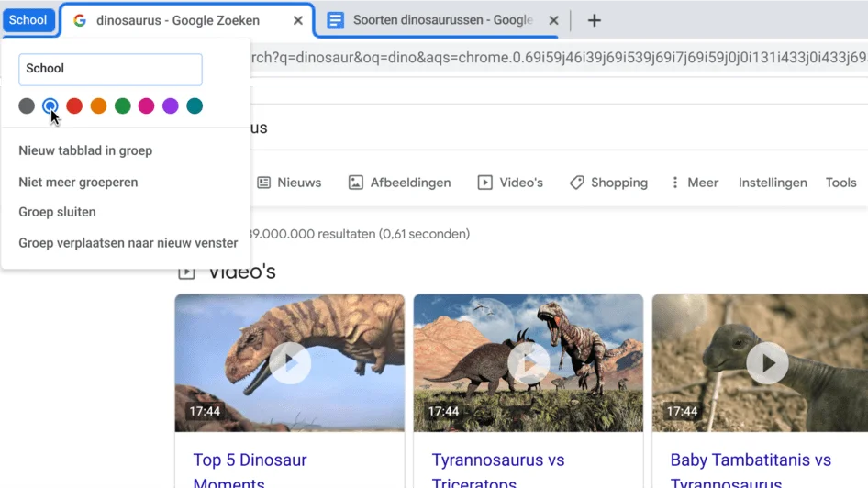Select the grey group color
The height and width of the screenshot is (488, 868).
pyautogui.click(x=27, y=105)
